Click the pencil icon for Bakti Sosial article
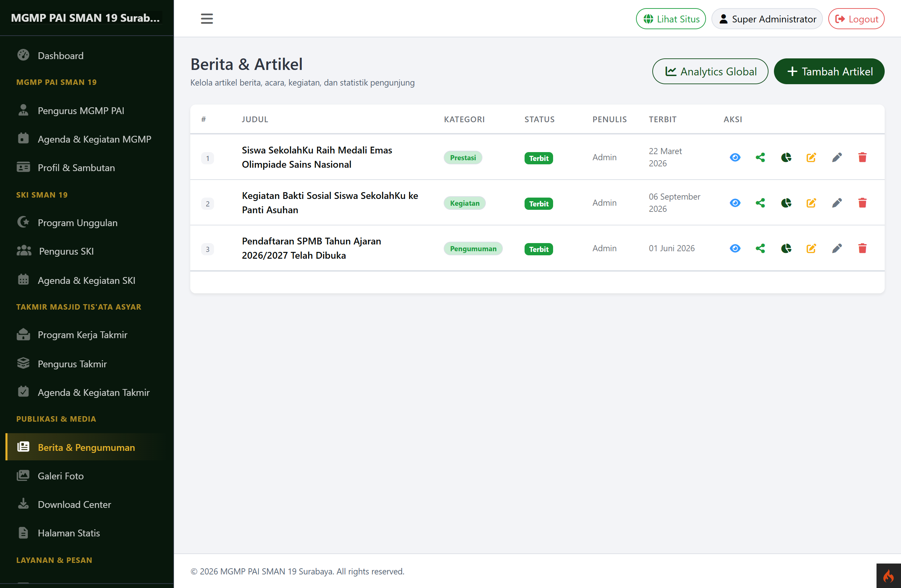Viewport: 901px width, 588px height. (837, 203)
